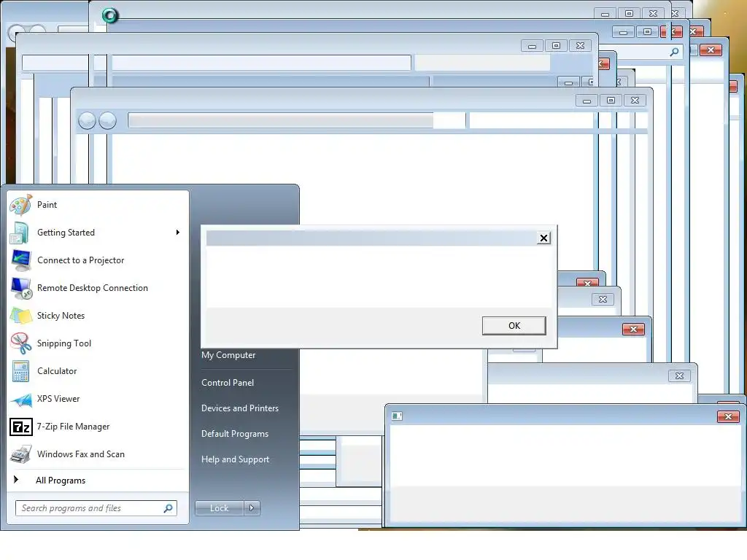Click the Back button in the front Explorer window

tap(88, 121)
